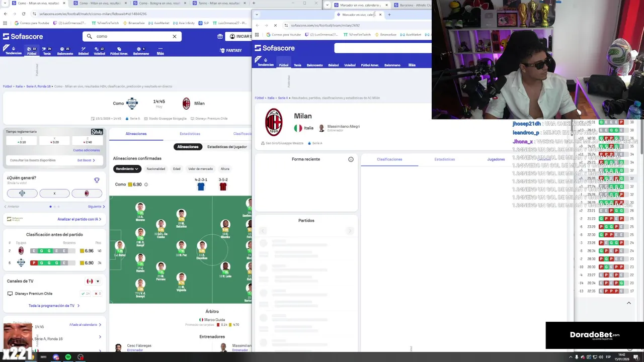Switch to the Estadísticas tab in match view

click(x=190, y=134)
